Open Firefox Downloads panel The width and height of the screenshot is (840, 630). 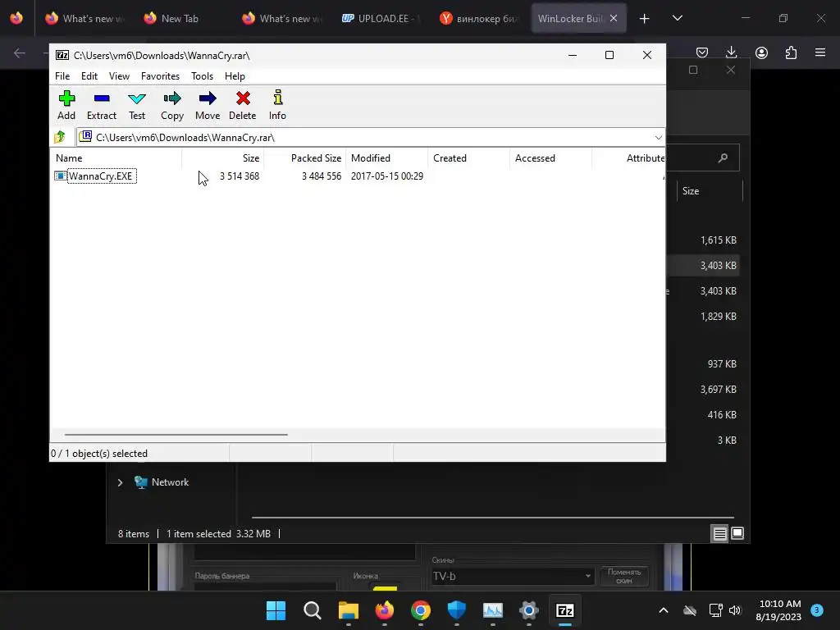click(731, 52)
